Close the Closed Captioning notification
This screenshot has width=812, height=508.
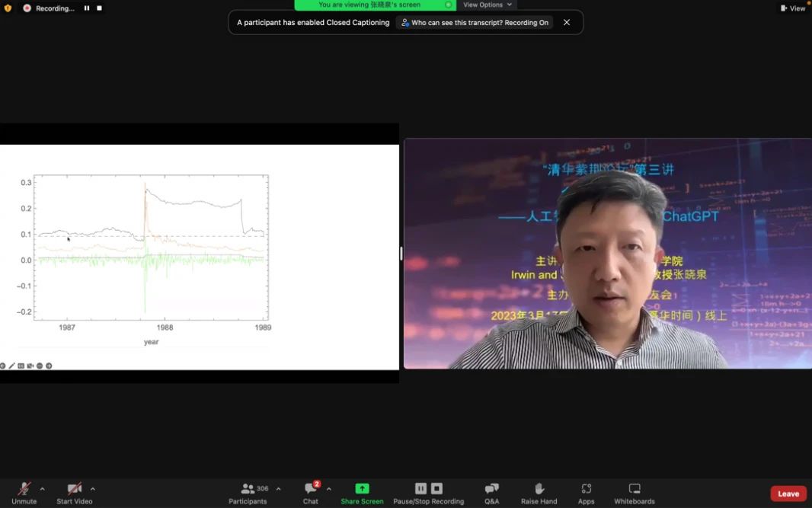567,22
